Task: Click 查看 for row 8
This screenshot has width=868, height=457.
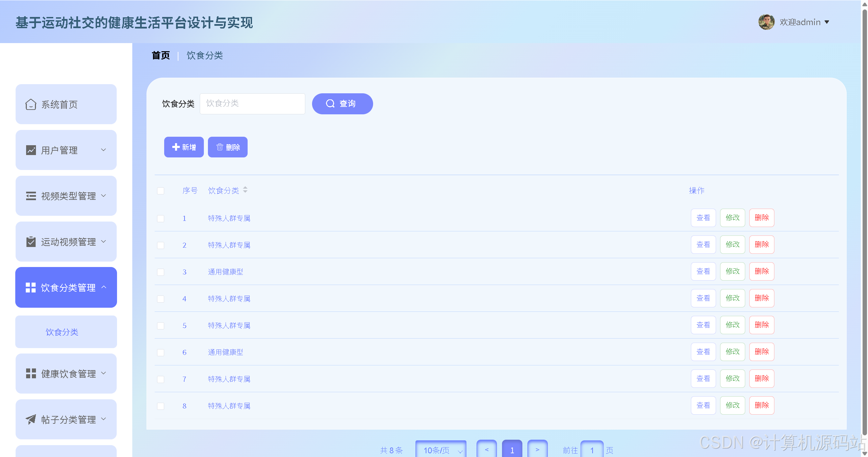Action: pyautogui.click(x=703, y=405)
